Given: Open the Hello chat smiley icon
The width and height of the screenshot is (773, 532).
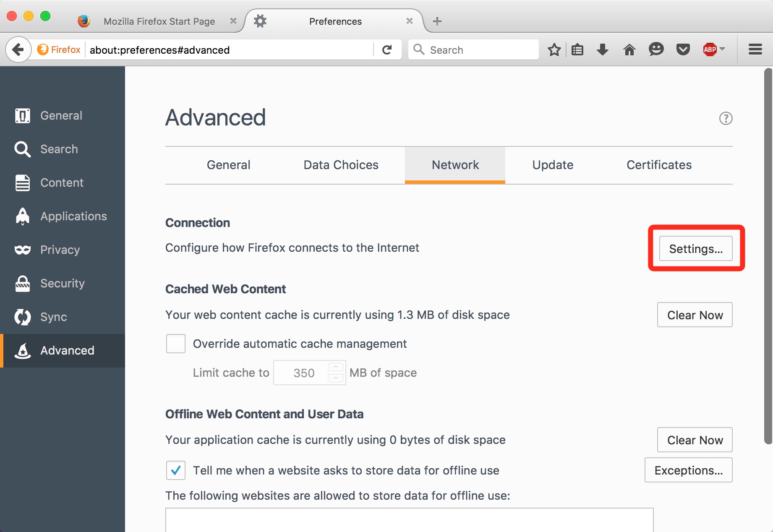Looking at the screenshot, I should tap(656, 50).
